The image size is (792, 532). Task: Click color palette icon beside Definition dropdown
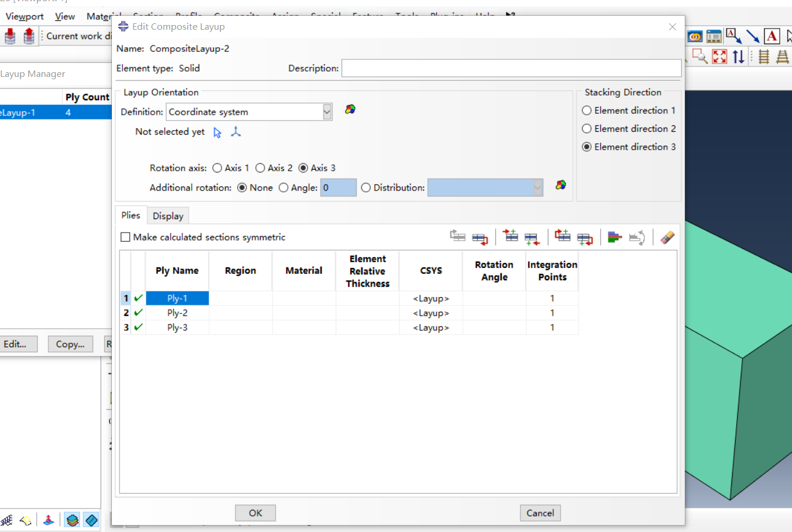(350, 110)
